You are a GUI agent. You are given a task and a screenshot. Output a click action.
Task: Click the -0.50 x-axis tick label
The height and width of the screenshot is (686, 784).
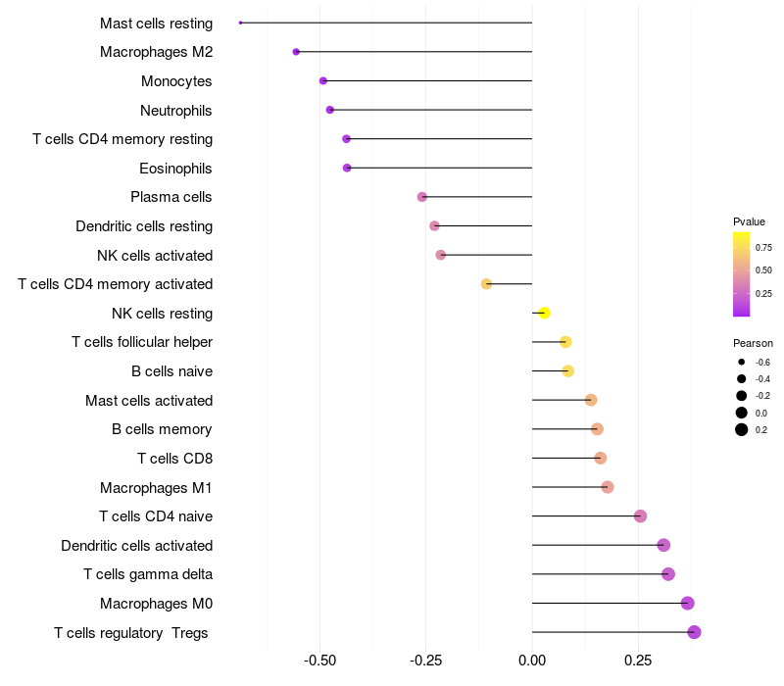(x=320, y=661)
